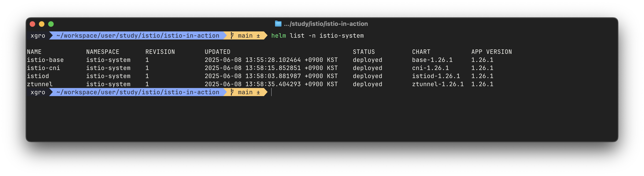Click the istio-system namespace in ztunnel row
The width and height of the screenshot is (644, 176).
108,84
